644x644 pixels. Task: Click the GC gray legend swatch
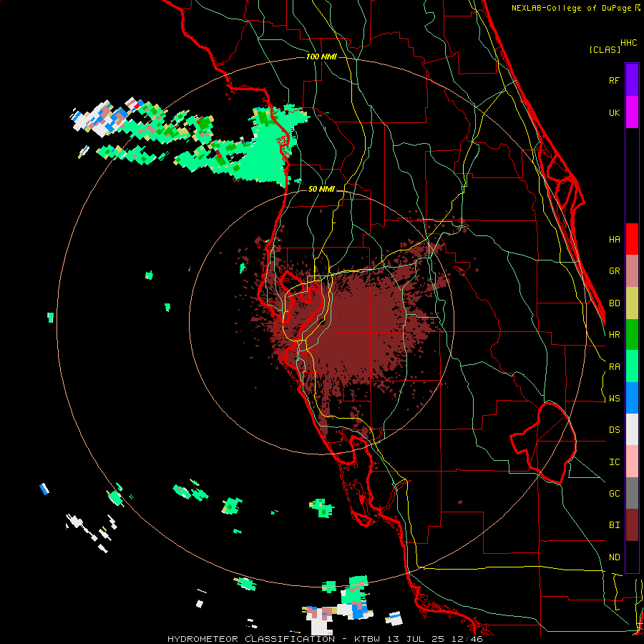(632, 493)
